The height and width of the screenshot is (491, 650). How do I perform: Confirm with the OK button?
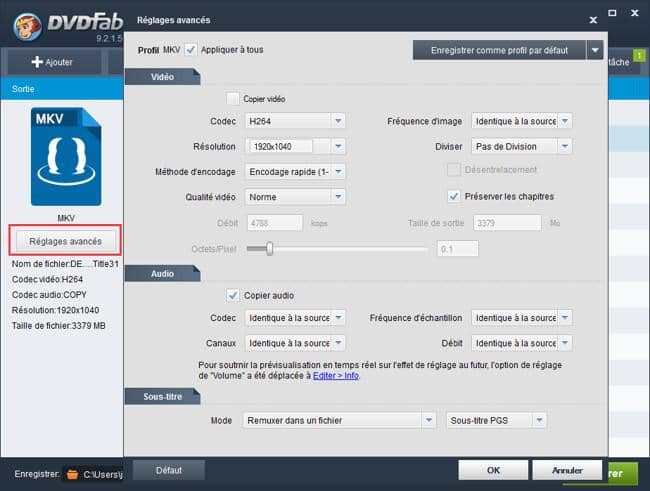pos(493,470)
